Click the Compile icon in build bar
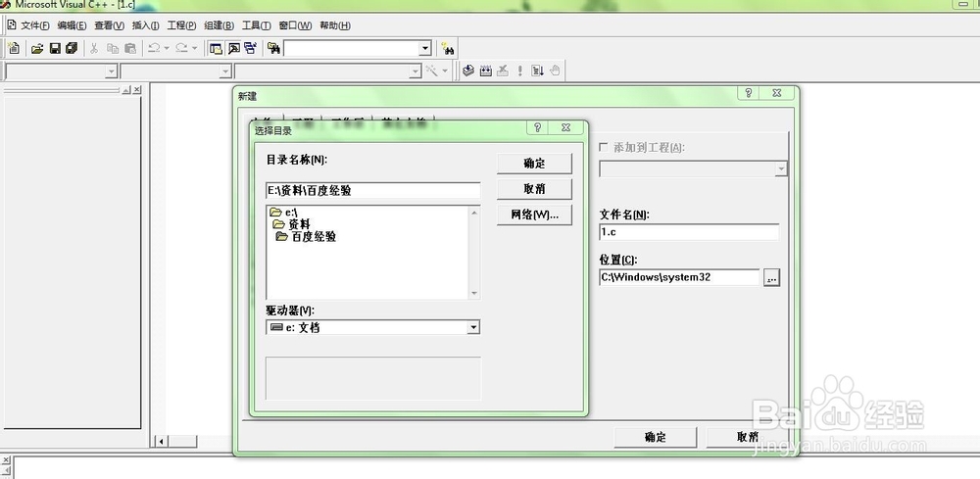Image resolution: width=980 pixels, height=479 pixels. [468, 71]
